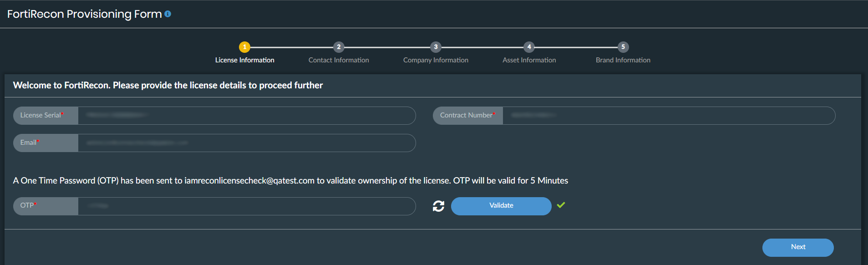Viewport: 868px width, 265px height.
Task: Click the resend OTP refresh icon
Action: (x=438, y=206)
